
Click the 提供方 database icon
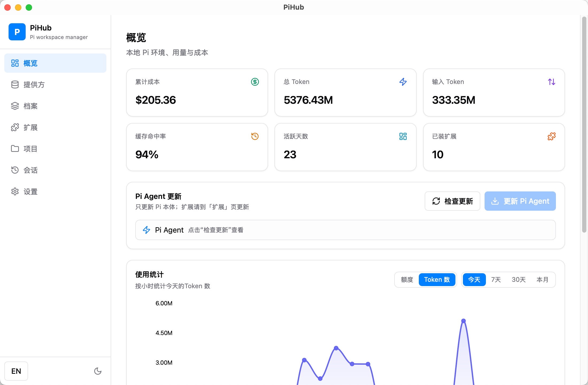click(15, 84)
